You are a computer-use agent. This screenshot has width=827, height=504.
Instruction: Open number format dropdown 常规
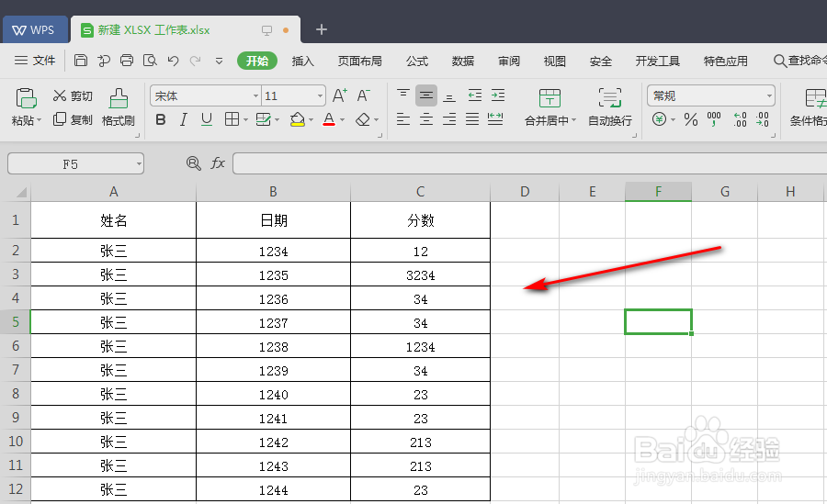[769, 96]
